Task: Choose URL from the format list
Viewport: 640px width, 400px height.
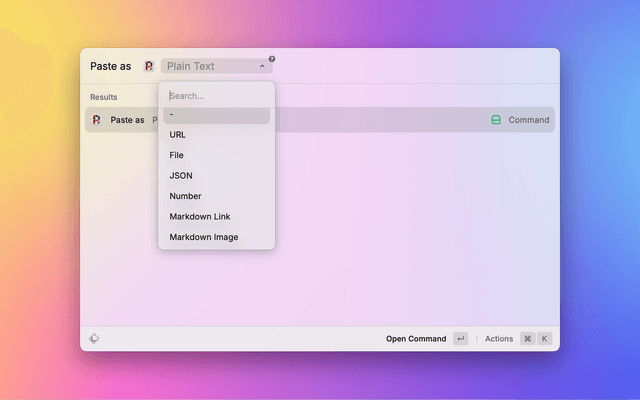Action: [178, 135]
